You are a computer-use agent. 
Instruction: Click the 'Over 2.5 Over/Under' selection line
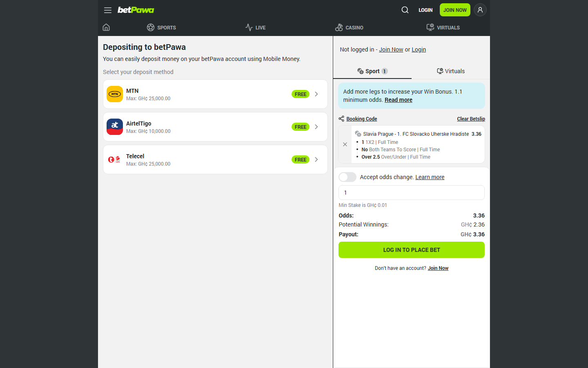(396, 157)
